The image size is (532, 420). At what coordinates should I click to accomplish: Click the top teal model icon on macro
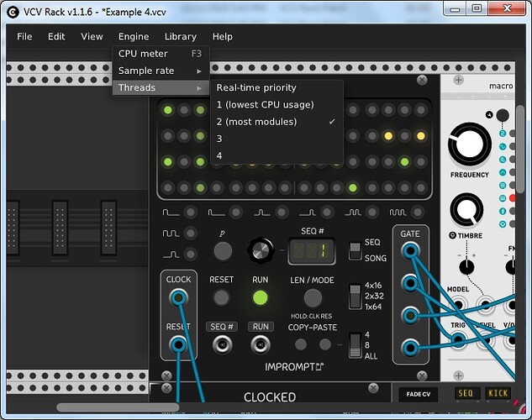pyautogui.click(x=503, y=134)
